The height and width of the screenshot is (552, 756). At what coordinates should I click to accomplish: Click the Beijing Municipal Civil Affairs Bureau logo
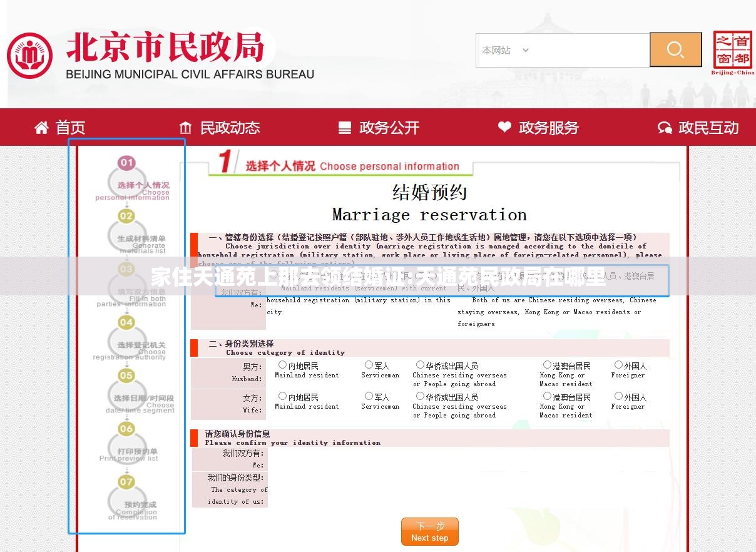(x=29, y=55)
